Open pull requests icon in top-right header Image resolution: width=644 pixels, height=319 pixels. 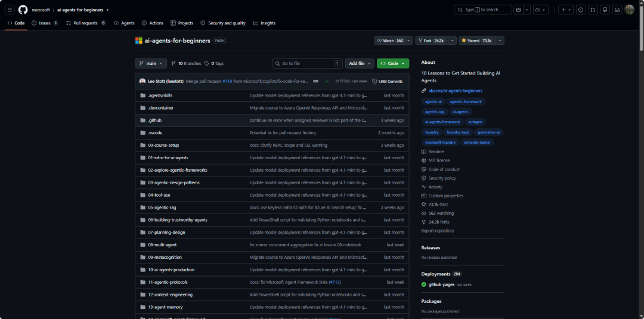(x=593, y=10)
